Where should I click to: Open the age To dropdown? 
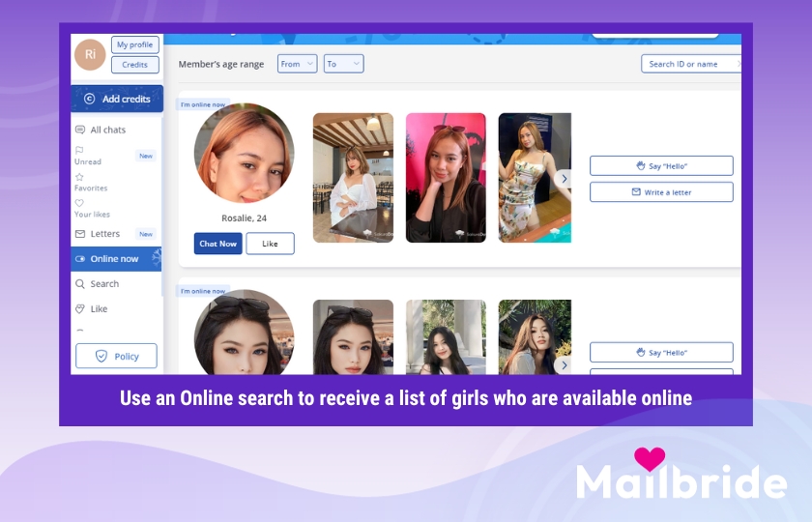click(344, 64)
